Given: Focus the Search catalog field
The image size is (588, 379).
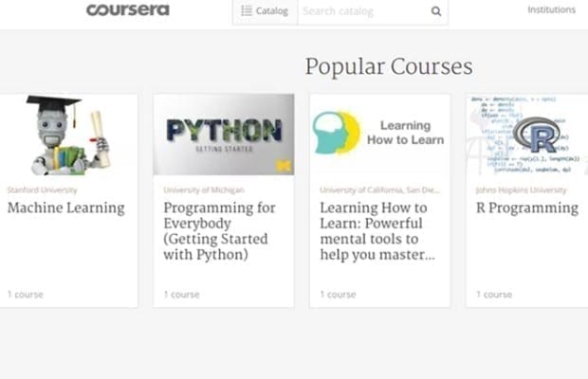Looking at the screenshot, I should [x=364, y=11].
